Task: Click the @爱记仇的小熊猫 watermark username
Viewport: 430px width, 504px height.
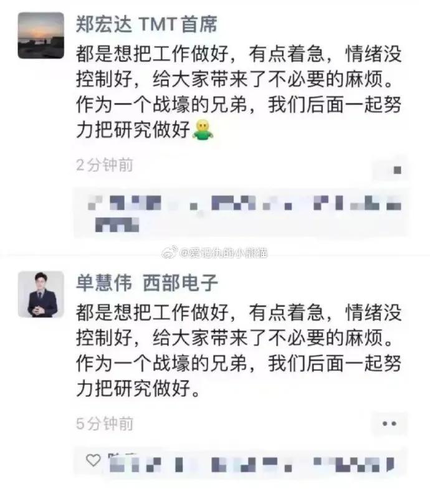Action: pos(224,254)
